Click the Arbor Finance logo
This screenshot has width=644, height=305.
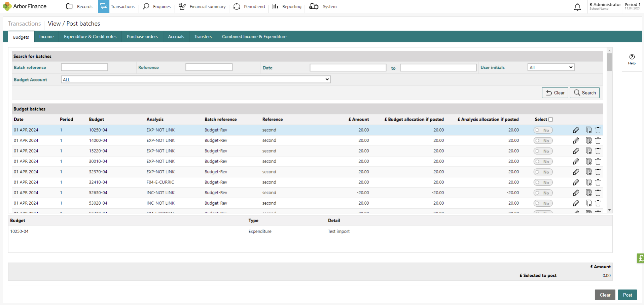click(x=25, y=6)
